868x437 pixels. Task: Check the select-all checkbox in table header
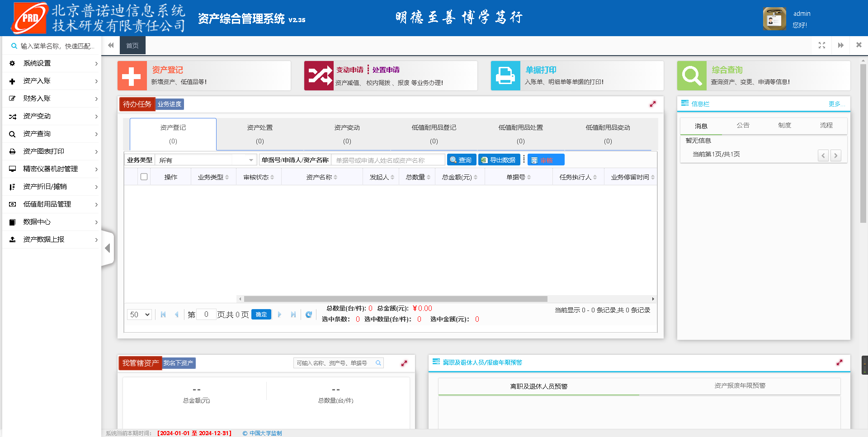point(144,177)
